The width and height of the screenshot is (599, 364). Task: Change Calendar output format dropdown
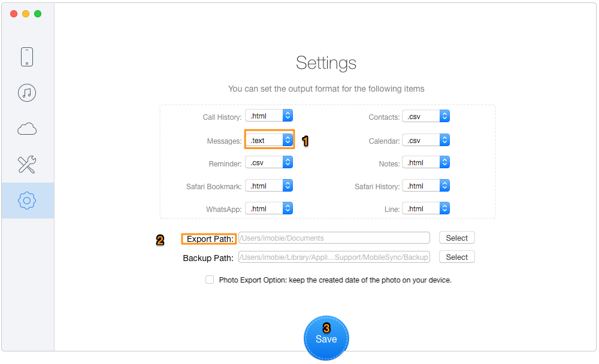pos(426,140)
